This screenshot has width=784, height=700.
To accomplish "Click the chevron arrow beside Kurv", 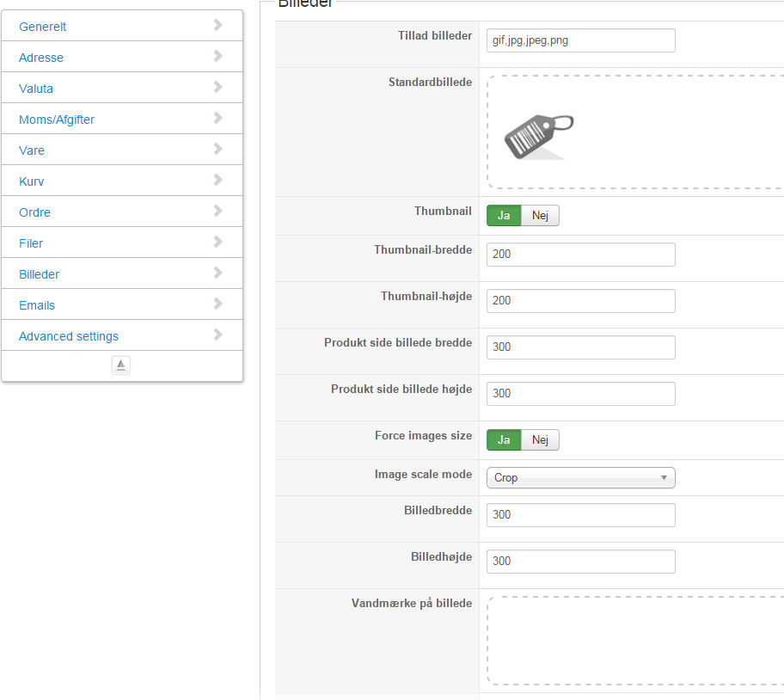I will tap(217, 181).
